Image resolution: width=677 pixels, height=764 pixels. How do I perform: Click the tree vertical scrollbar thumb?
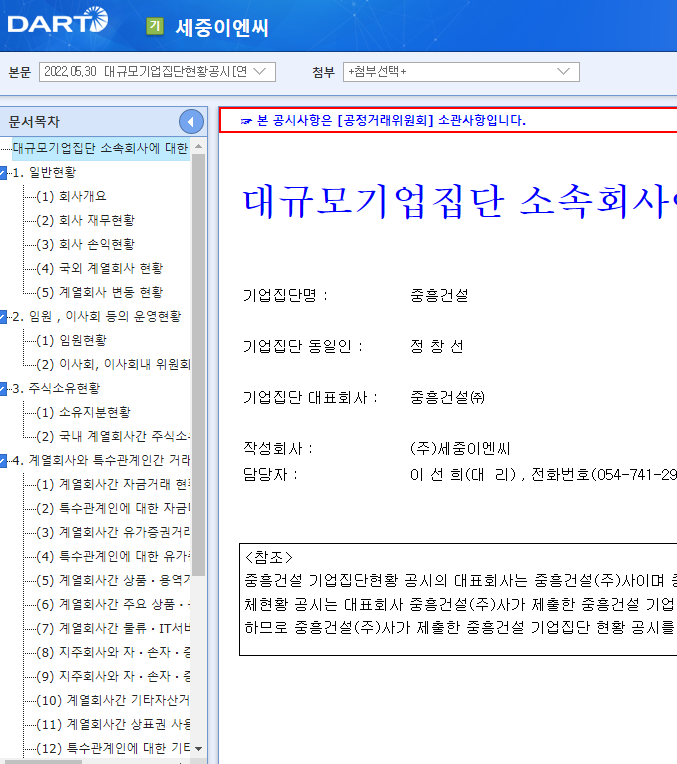[x=198, y=364]
